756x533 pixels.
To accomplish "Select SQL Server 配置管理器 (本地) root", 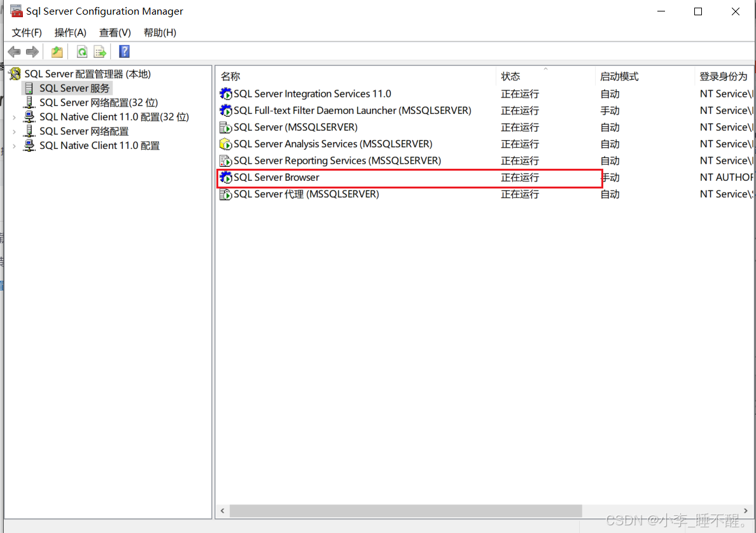I will [88, 74].
